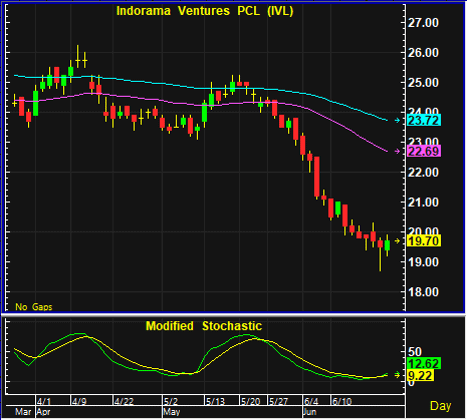This screenshot has height=420, width=467.
Task: Click the 18.00 price axis label
Action: click(423, 292)
